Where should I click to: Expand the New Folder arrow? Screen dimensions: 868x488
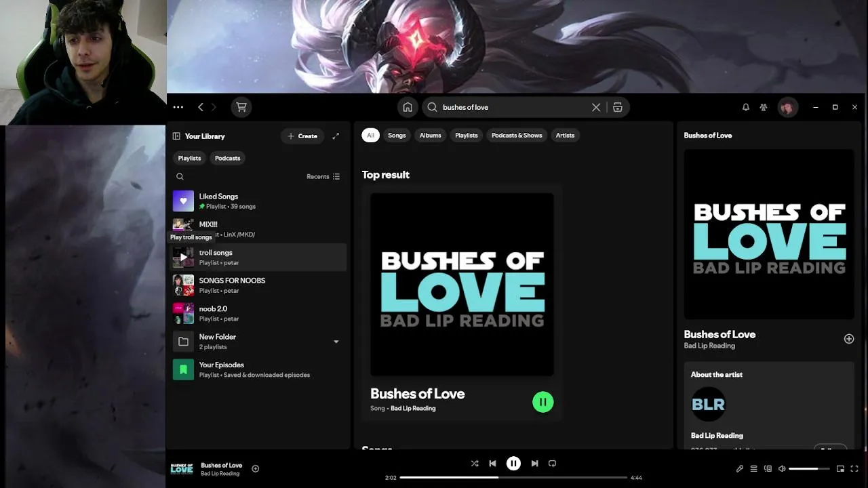tap(336, 342)
